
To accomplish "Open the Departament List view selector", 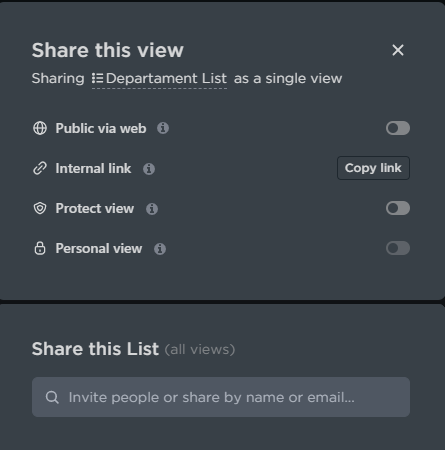I will click(x=159, y=79).
